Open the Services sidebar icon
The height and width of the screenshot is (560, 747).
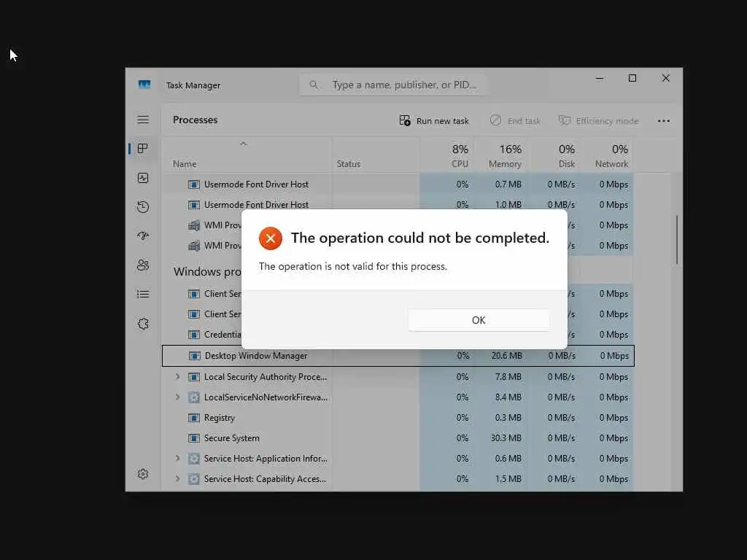pos(143,324)
